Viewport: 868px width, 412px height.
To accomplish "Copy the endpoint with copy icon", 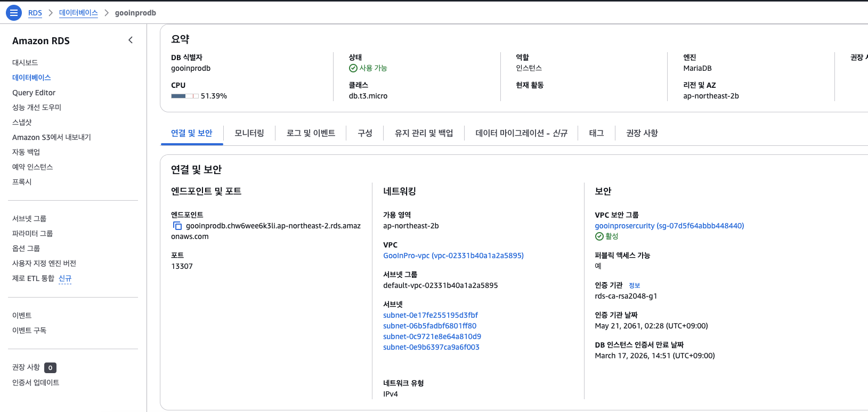I will (177, 226).
